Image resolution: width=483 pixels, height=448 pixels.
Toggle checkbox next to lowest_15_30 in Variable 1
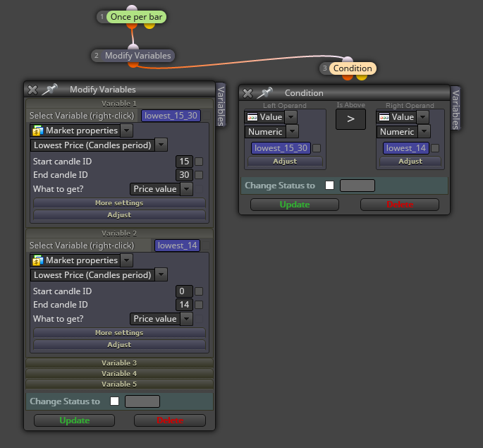pos(207,116)
